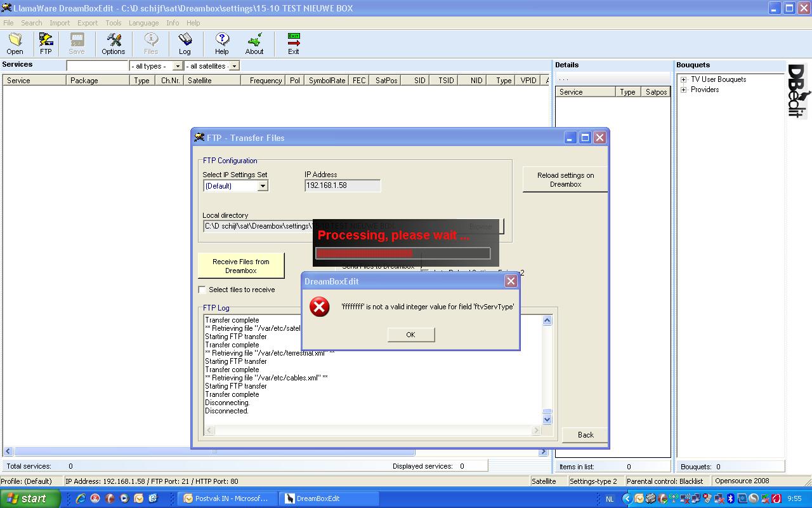Image resolution: width=812 pixels, height=508 pixels.
Task: Click OK in the error dialog
Action: (411, 335)
